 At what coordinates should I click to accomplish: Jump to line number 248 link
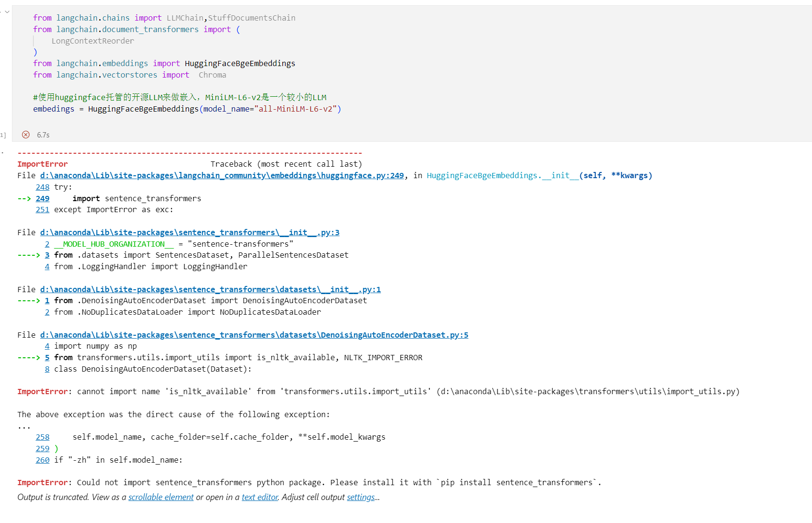click(x=43, y=187)
